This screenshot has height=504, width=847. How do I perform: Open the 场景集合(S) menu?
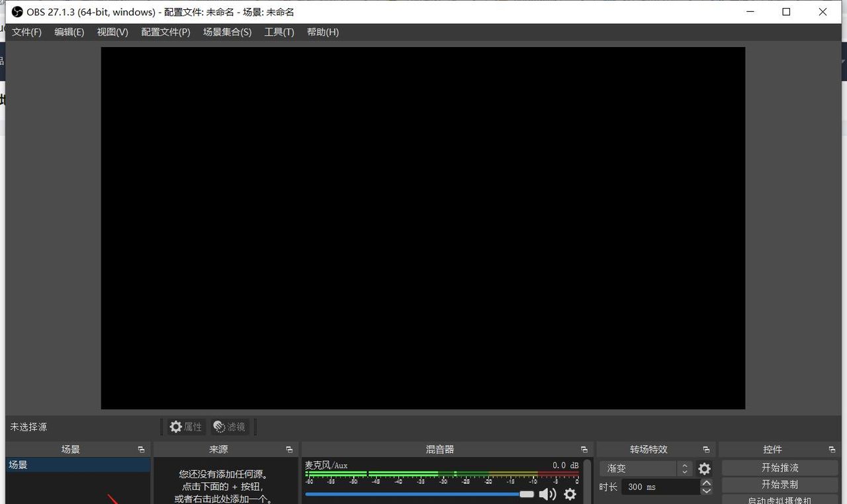coord(227,32)
